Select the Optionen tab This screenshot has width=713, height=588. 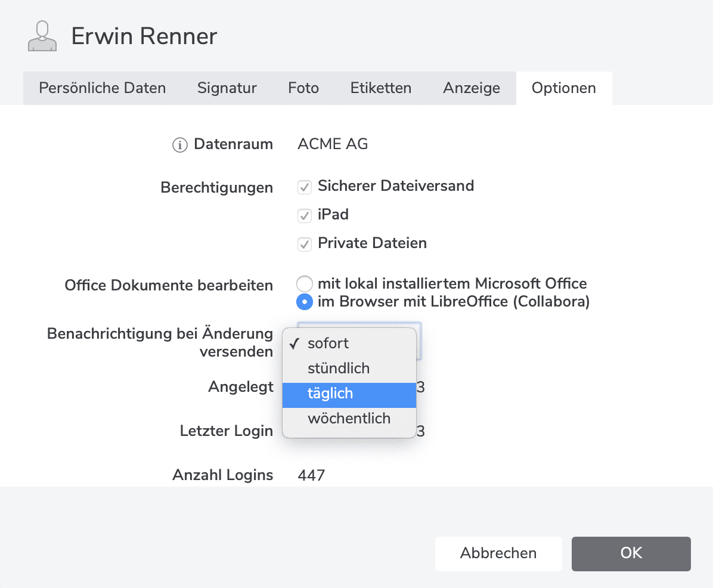tap(564, 88)
